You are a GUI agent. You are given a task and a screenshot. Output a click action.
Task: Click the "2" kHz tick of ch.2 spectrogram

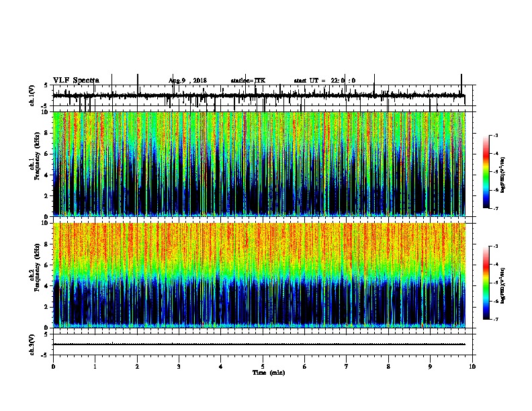click(46, 307)
